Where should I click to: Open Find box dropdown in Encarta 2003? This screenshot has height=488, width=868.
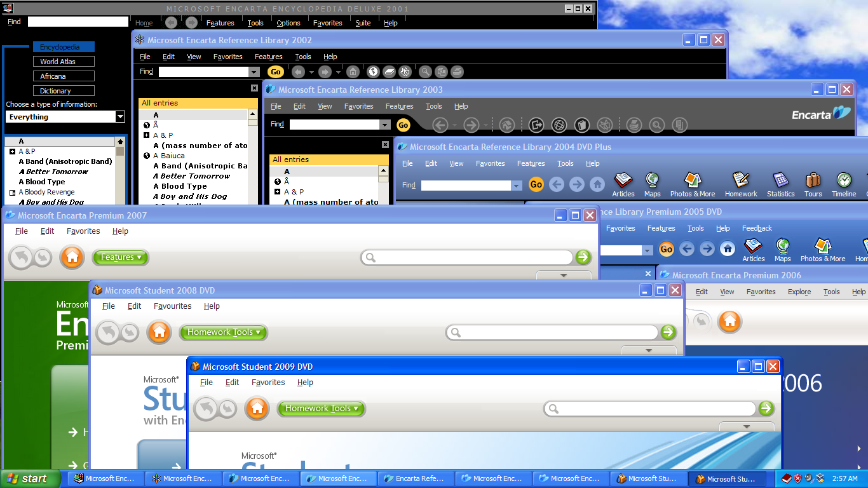(384, 125)
